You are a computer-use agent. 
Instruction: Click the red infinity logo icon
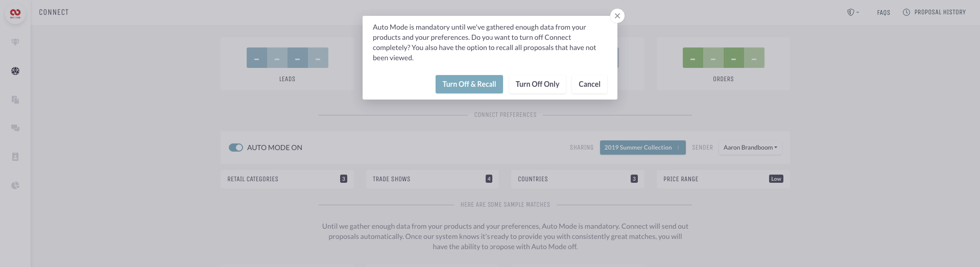point(15,14)
